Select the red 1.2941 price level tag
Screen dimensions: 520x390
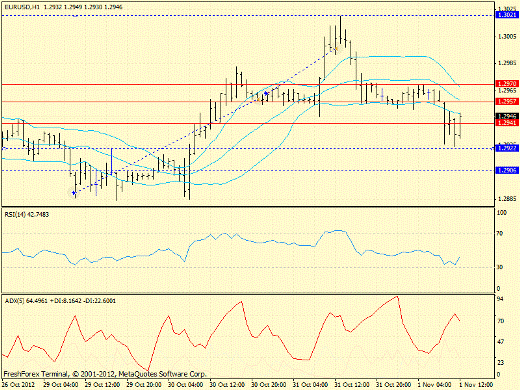click(x=507, y=123)
